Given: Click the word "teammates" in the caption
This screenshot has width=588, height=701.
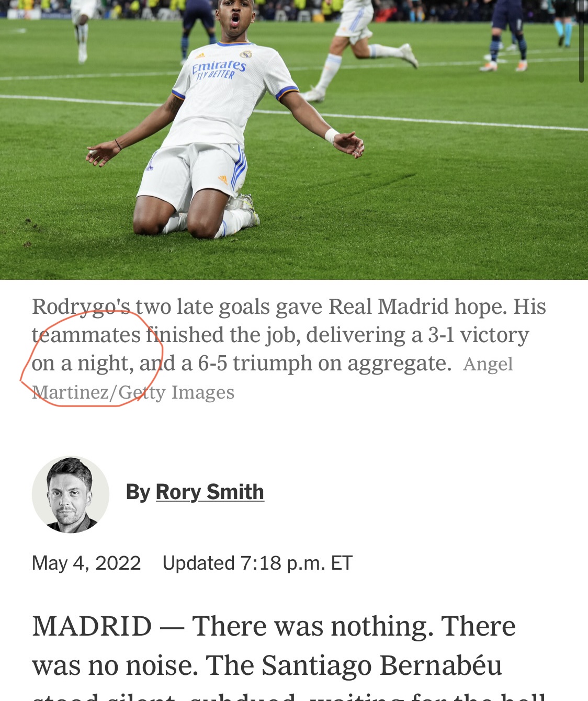Looking at the screenshot, I should tap(86, 335).
